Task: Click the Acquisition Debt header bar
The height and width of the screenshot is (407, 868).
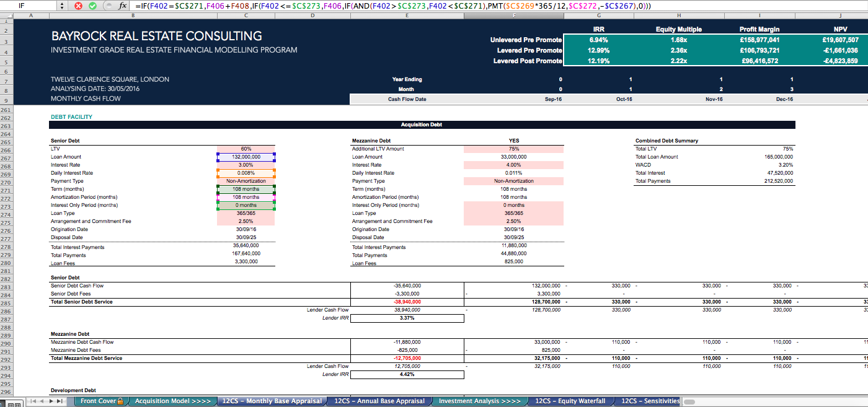Action: tap(422, 125)
